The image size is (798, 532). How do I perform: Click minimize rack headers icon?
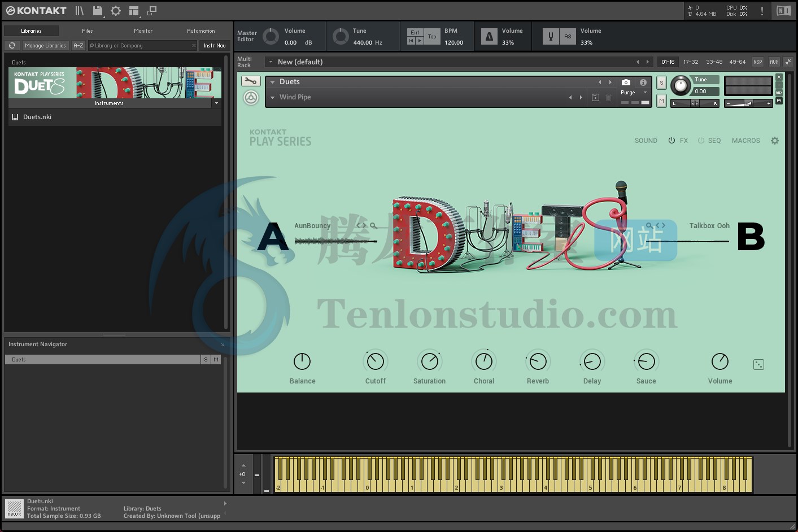coord(788,62)
